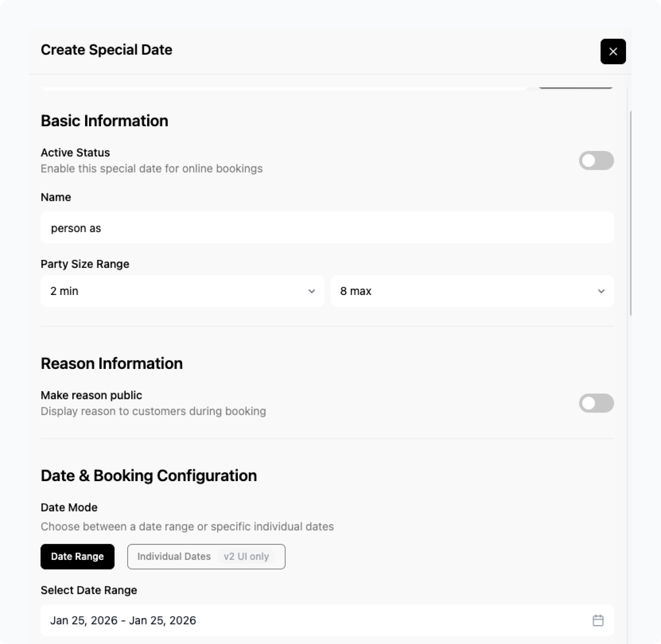Close the Create Special Date dialog
This screenshot has width=661, height=644.
pos(613,51)
